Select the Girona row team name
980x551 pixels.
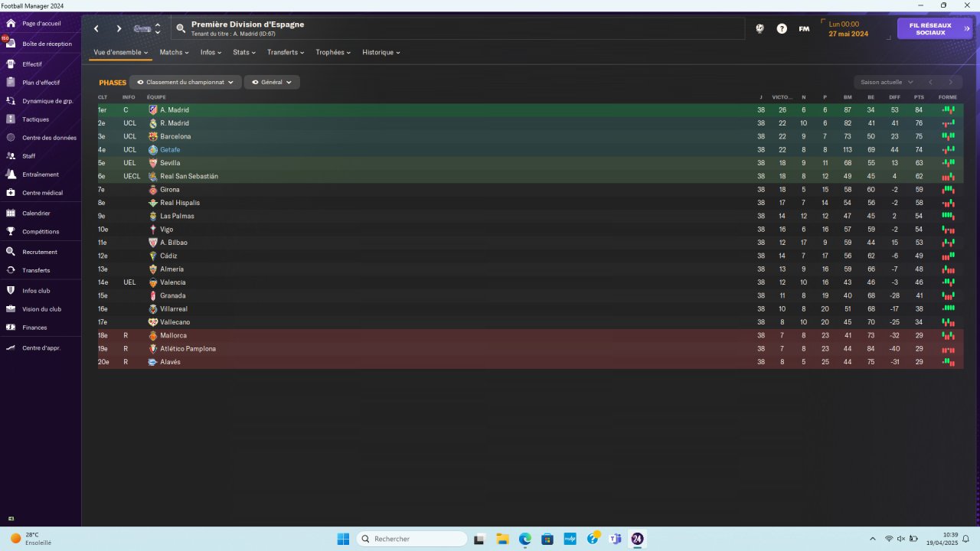point(170,190)
